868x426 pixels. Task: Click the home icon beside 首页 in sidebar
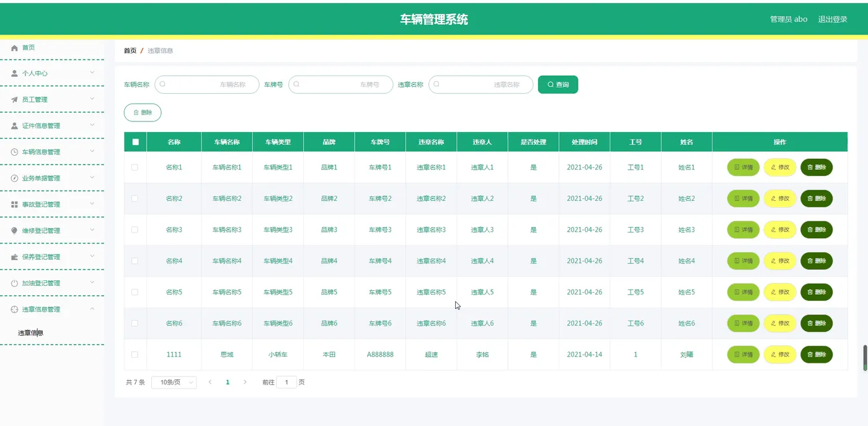click(x=15, y=48)
